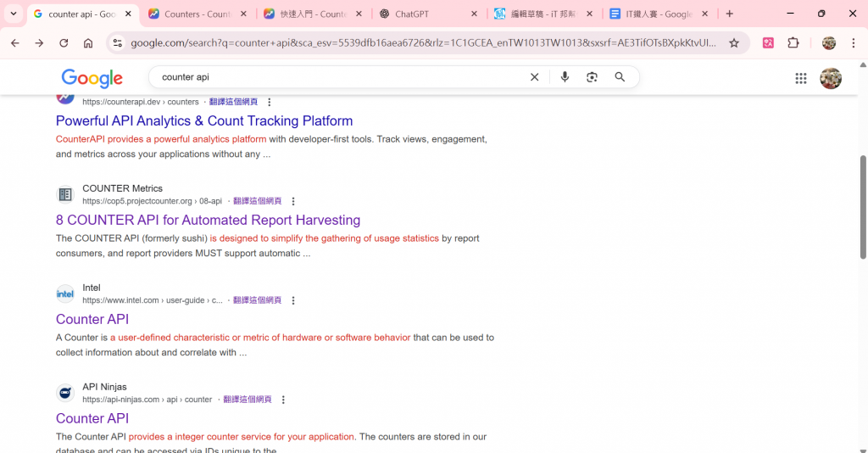Open Google account avatar
This screenshot has width=868, height=453.
click(831, 79)
